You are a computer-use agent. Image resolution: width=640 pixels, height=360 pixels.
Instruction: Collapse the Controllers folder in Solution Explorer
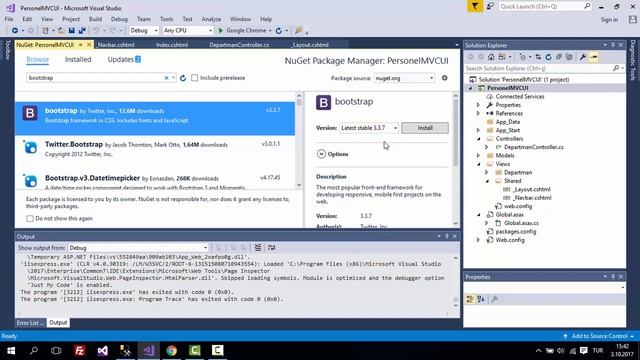coord(478,139)
